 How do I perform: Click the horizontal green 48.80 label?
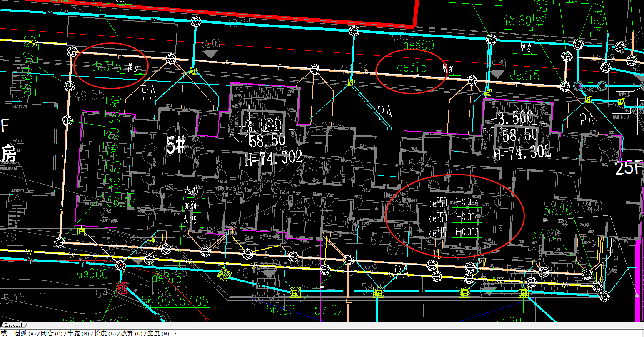coord(517,20)
